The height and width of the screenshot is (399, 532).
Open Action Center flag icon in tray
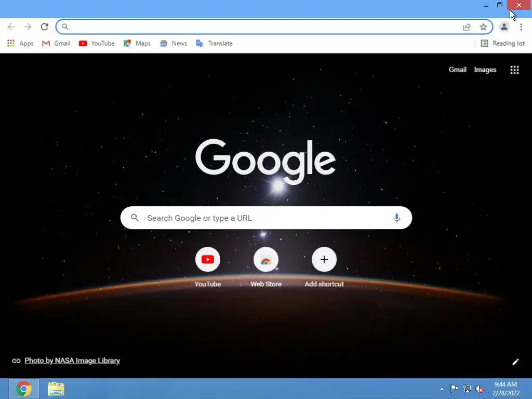pos(454,389)
